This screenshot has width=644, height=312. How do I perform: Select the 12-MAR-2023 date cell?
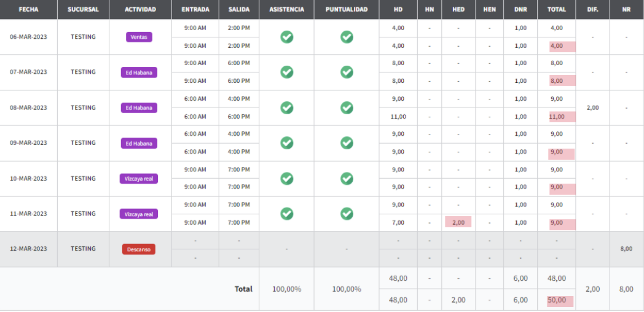[29, 249]
